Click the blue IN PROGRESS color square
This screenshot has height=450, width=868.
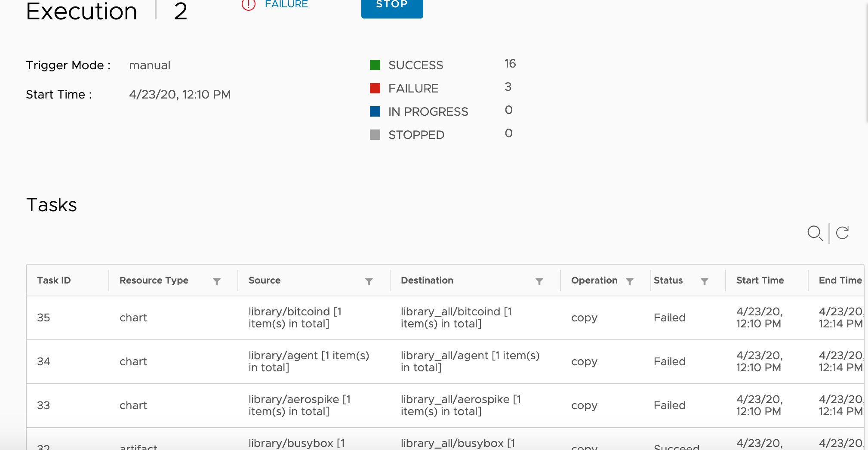pyautogui.click(x=375, y=111)
